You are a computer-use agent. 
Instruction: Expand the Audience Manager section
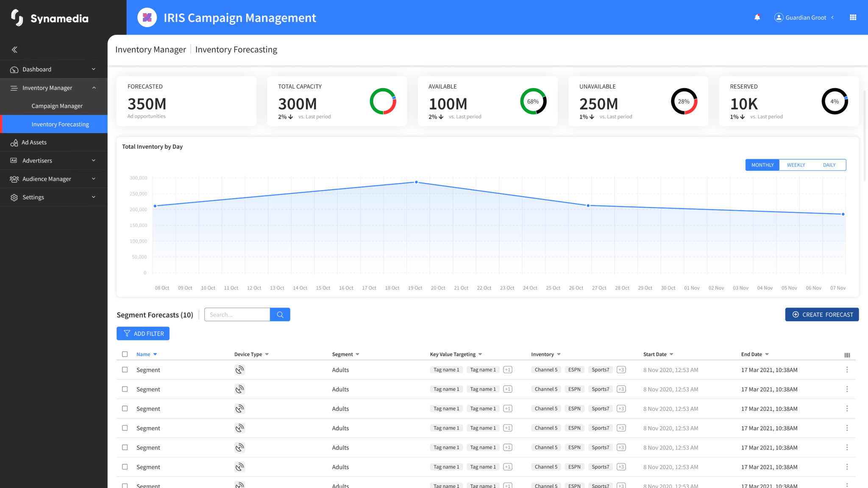click(54, 179)
